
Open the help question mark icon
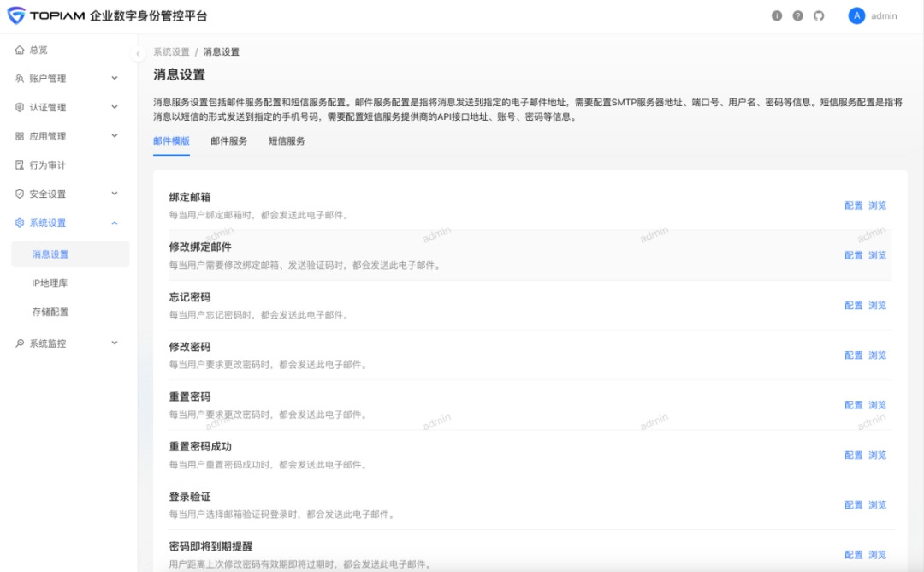pyautogui.click(x=797, y=16)
